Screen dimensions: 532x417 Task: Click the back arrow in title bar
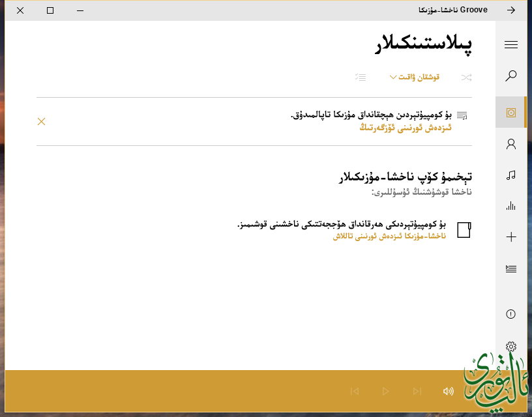[511, 10]
